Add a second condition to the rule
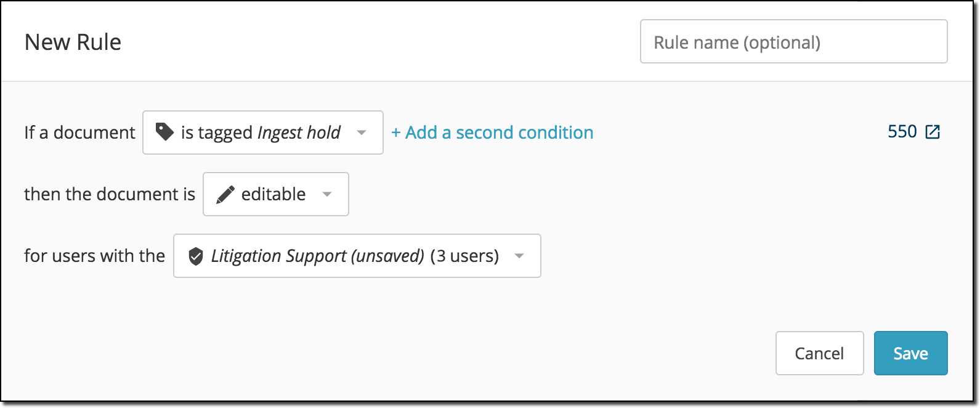 (492, 133)
